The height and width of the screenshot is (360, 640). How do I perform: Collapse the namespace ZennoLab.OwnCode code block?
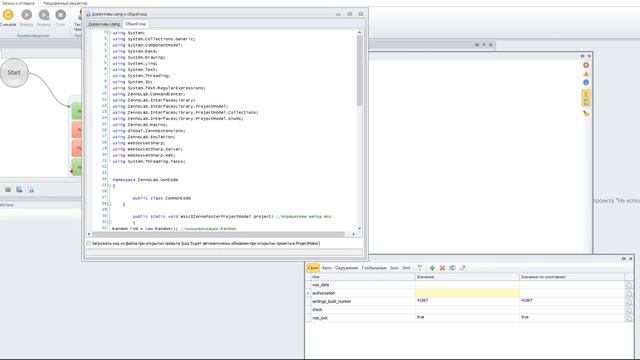click(109, 186)
